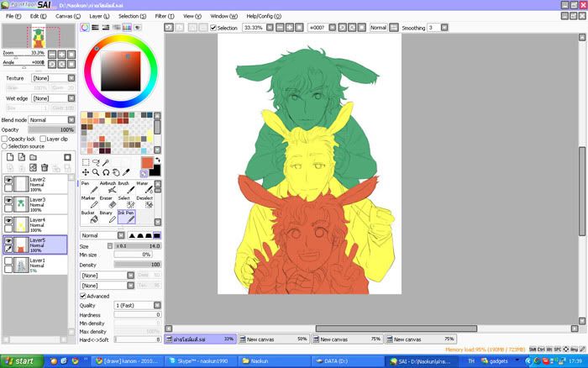The image size is (588, 368).
Task: Uncheck the Advanced brush settings checkbox
Action: [x=83, y=296]
